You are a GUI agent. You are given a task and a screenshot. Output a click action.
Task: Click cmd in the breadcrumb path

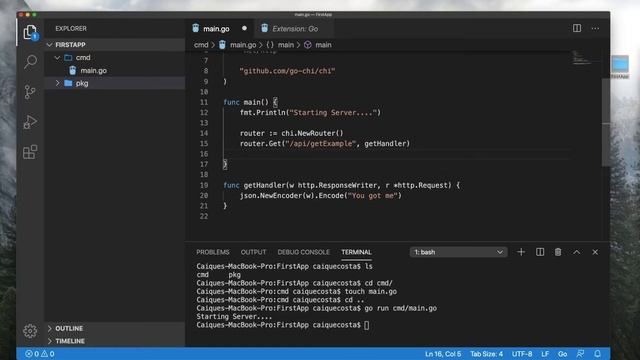(201, 45)
